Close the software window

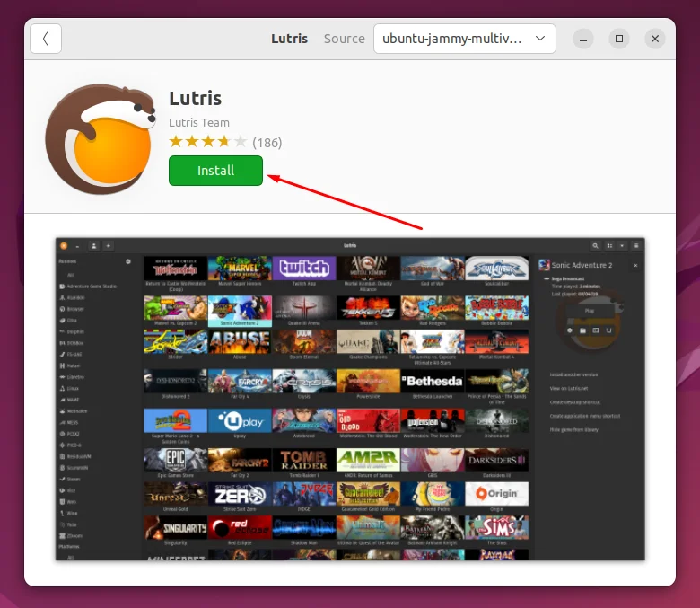pyautogui.click(x=655, y=39)
